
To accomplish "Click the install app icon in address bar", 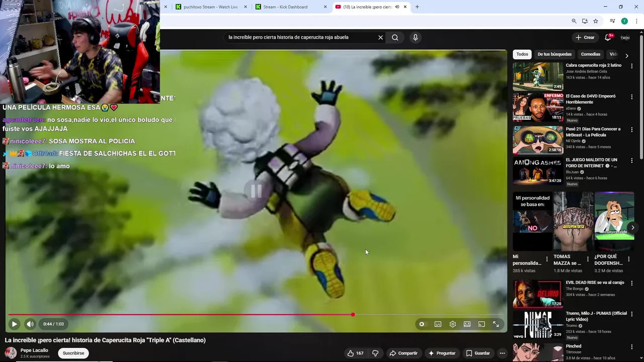I will [x=585, y=21].
